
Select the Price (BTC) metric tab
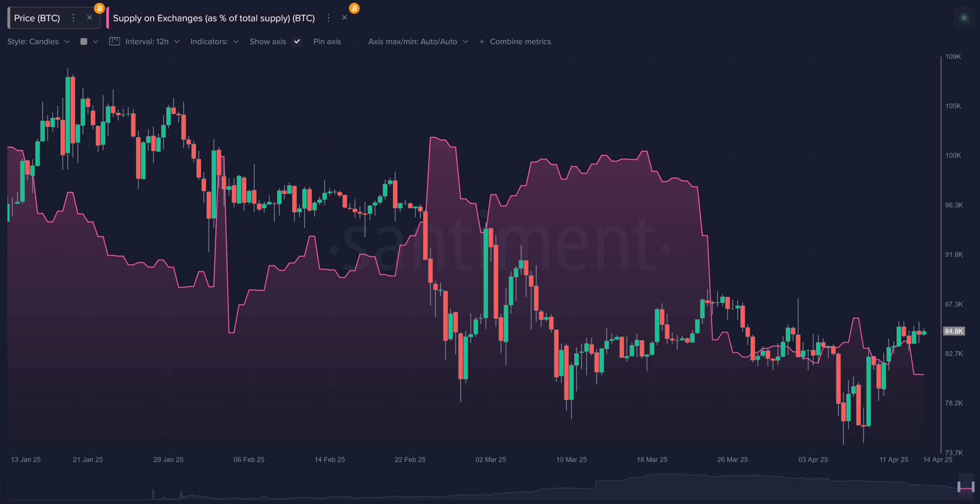coord(37,18)
